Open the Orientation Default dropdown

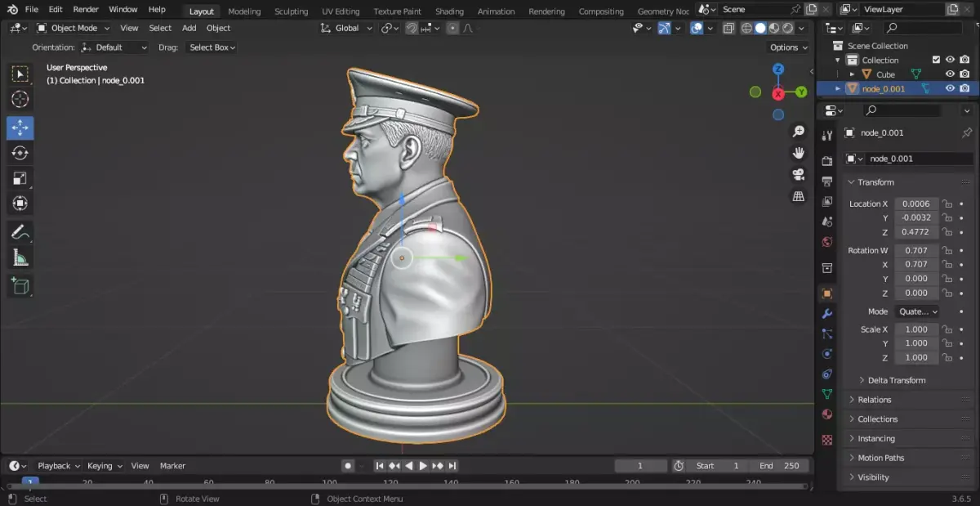114,47
